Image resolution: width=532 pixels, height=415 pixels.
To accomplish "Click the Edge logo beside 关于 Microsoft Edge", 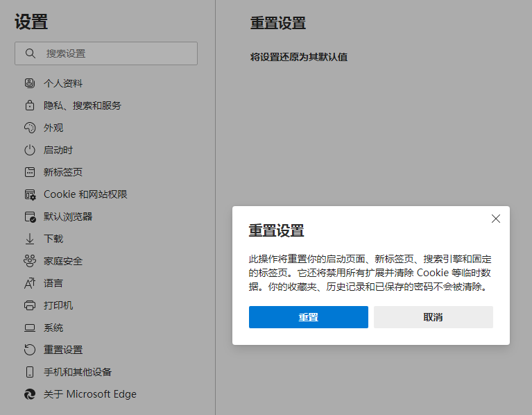I will 30,394.
